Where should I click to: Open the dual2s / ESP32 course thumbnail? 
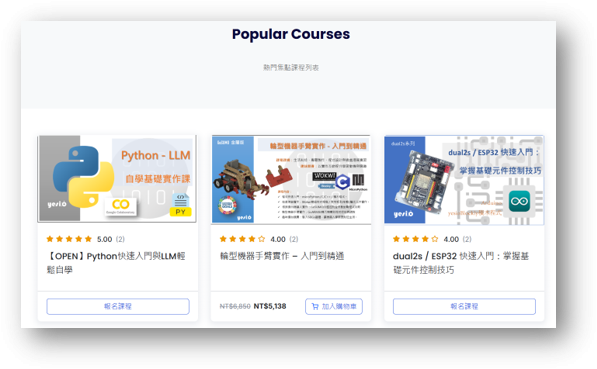coord(464,180)
